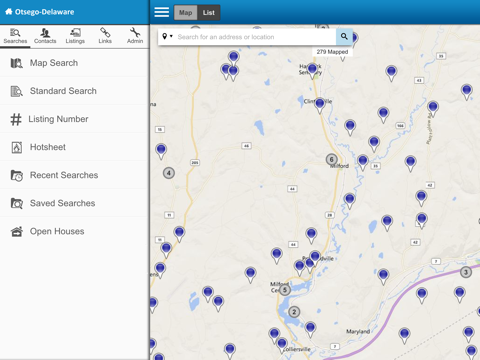Select the cluster marker labeled 4

point(169,173)
